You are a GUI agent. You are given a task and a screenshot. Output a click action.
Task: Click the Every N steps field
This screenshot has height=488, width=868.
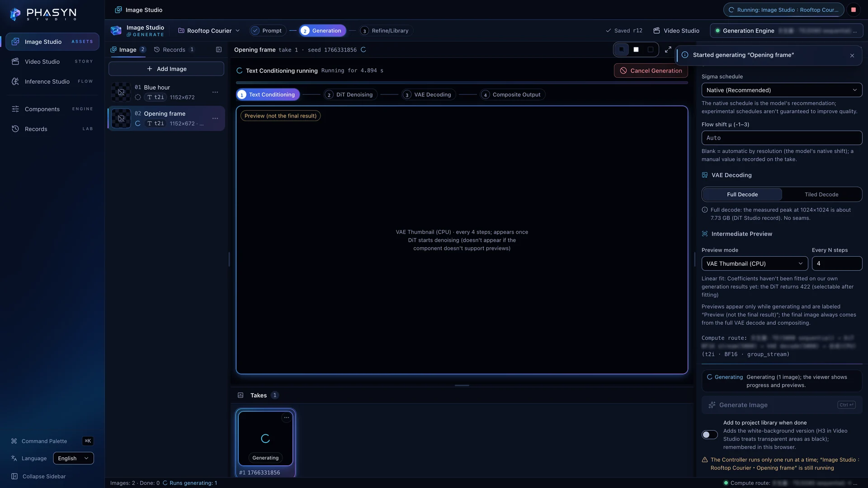click(837, 264)
